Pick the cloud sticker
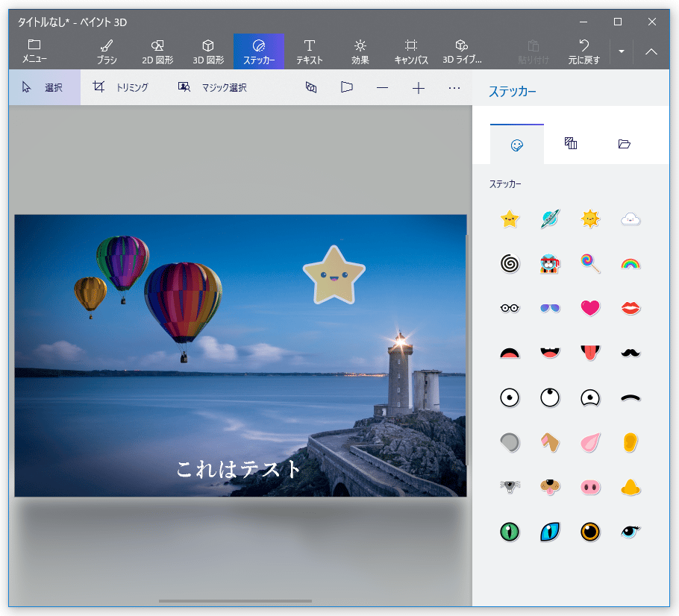Image resolution: width=679 pixels, height=616 pixels. (630, 219)
